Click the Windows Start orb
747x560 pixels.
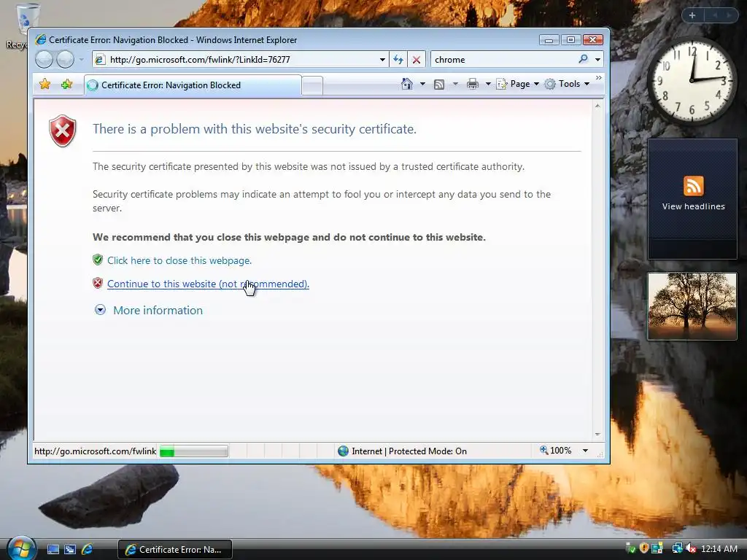(21, 548)
